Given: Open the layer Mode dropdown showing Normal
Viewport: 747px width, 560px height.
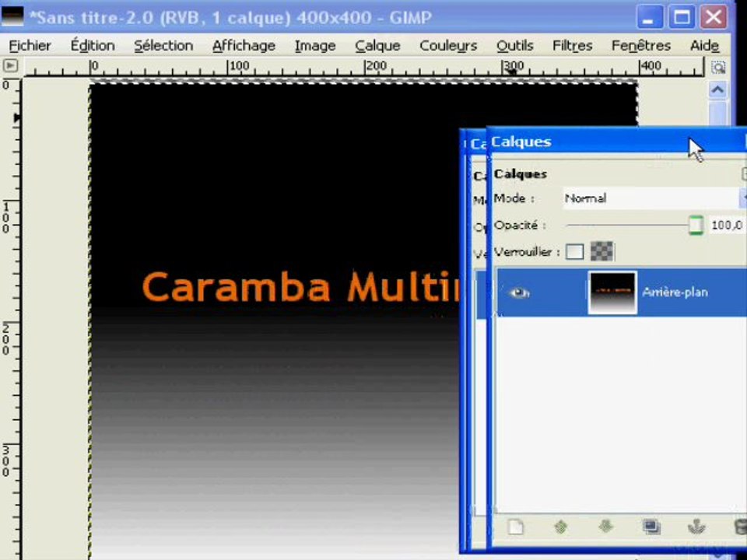Looking at the screenshot, I should click(x=654, y=198).
